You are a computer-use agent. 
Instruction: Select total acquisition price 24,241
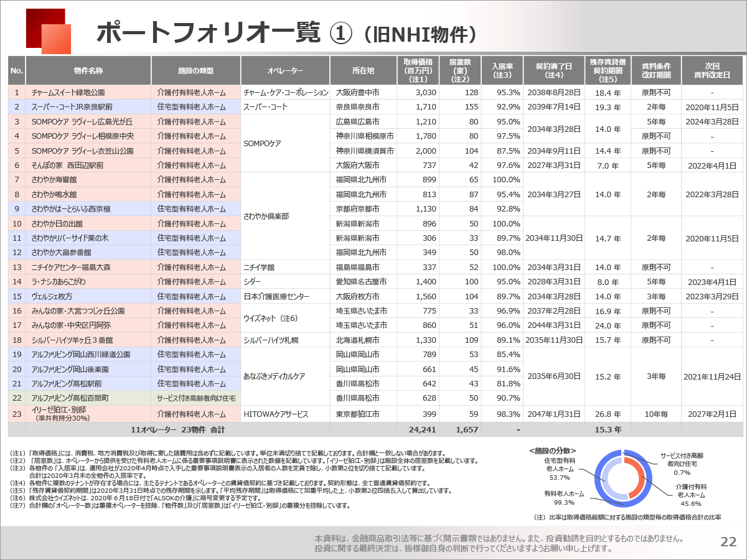[x=423, y=429]
